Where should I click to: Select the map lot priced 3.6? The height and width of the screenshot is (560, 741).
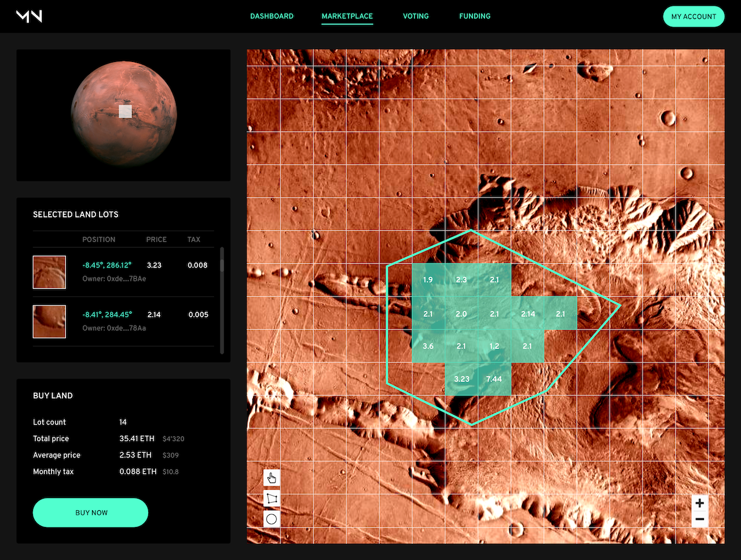pos(428,346)
